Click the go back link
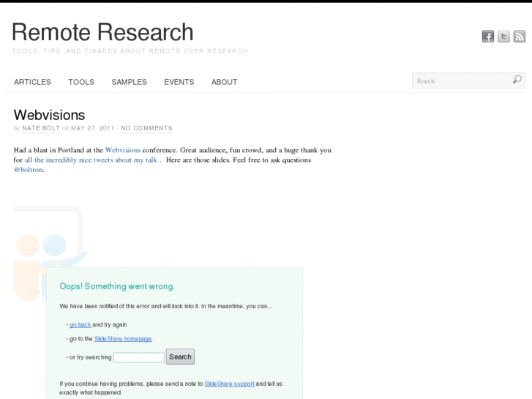532x399 pixels. point(80,324)
